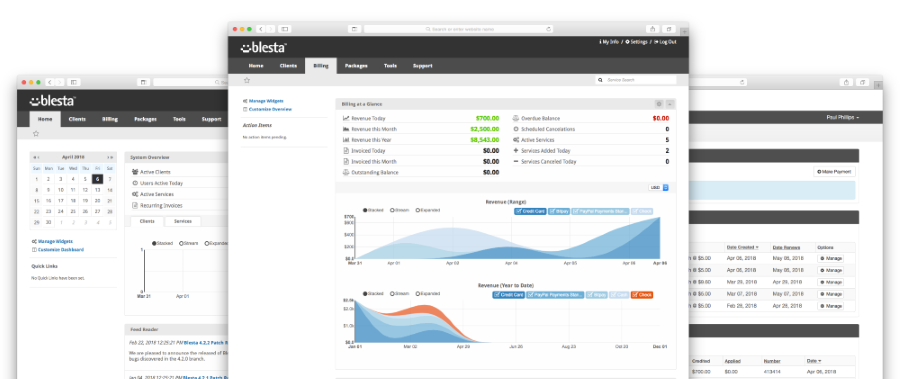This screenshot has height=379, width=900.
Task: Click the Blesta logo in the left window
Action: pyautogui.click(x=53, y=101)
